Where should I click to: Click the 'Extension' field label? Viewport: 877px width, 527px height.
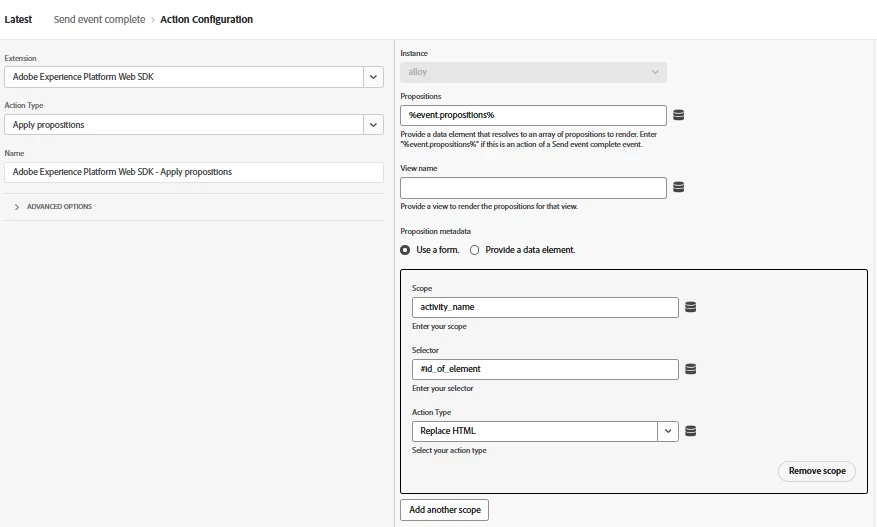tap(20, 58)
